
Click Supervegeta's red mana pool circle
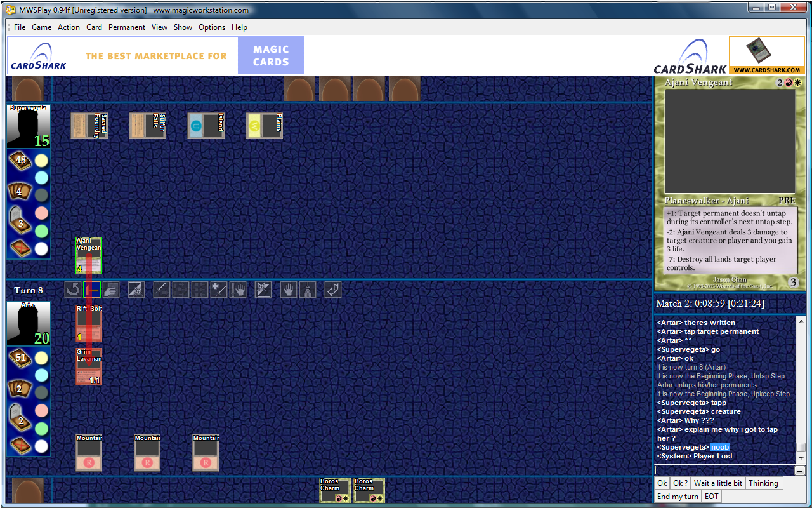coord(41,213)
